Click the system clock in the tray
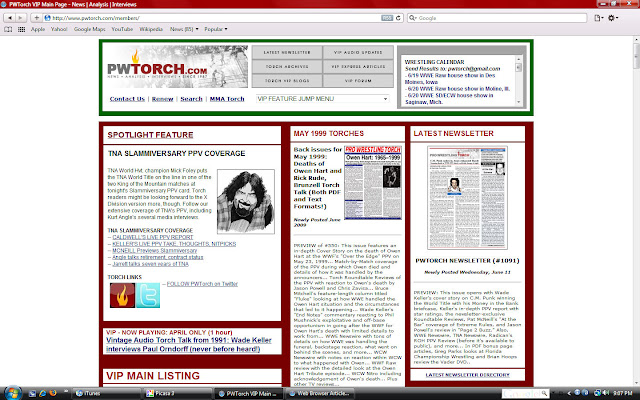This screenshot has height=400, width=640. [x=623, y=393]
